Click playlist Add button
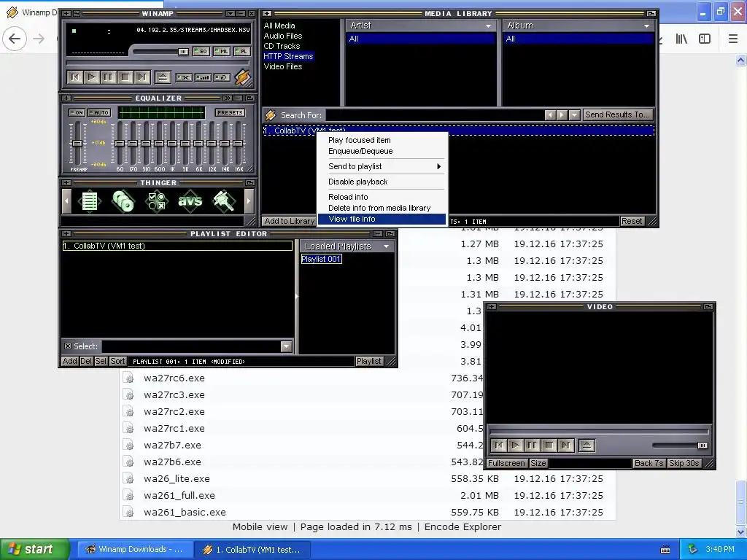747x560 pixels. click(x=69, y=361)
